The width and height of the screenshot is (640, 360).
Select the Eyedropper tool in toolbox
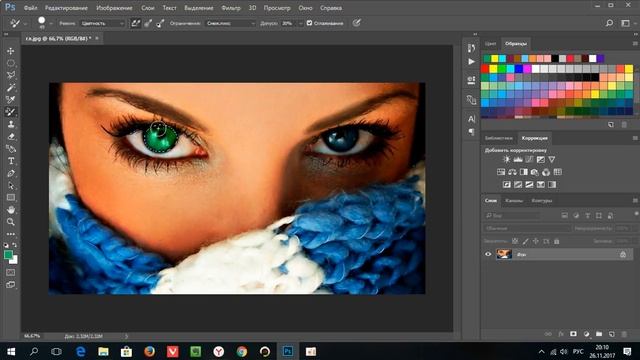click(11, 100)
